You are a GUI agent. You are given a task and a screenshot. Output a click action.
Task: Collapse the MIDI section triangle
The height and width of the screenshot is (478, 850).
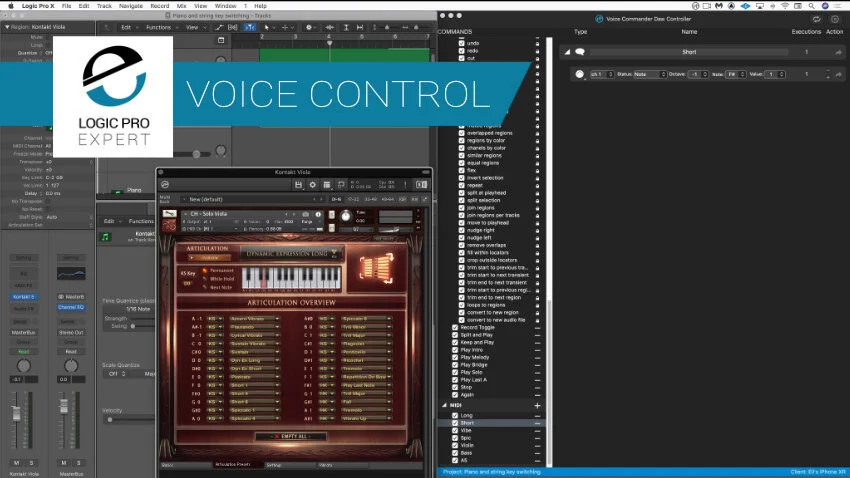pos(444,405)
